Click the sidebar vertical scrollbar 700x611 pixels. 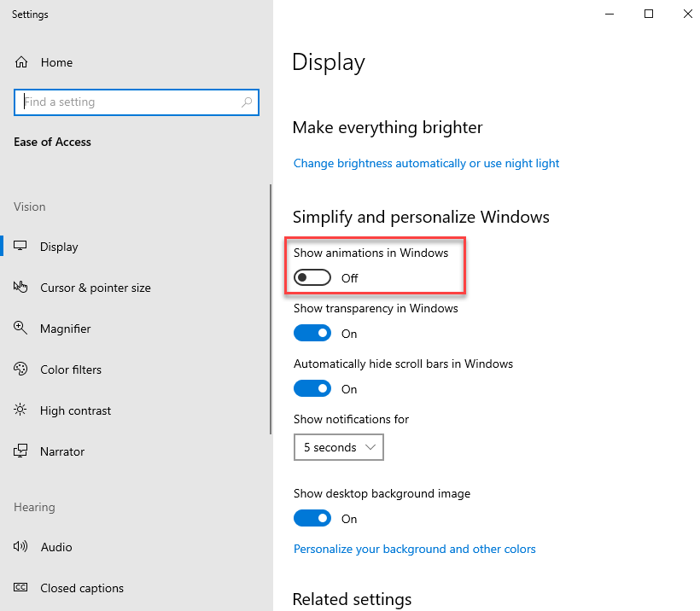coord(271,309)
